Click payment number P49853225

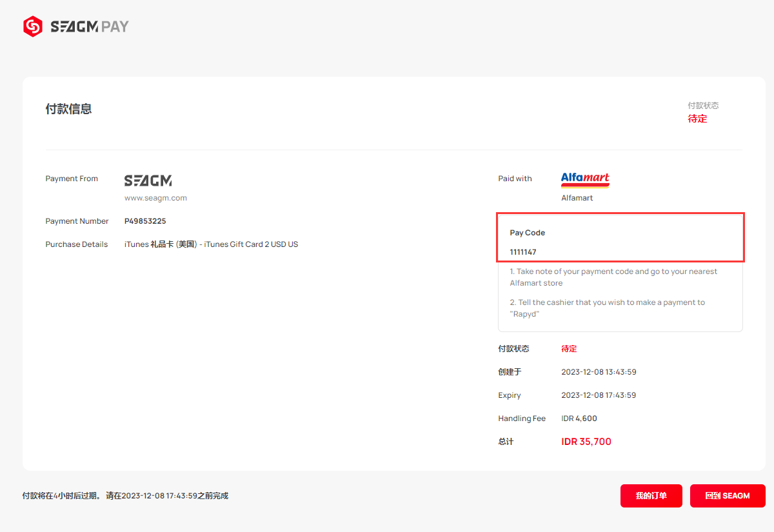point(145,221)
